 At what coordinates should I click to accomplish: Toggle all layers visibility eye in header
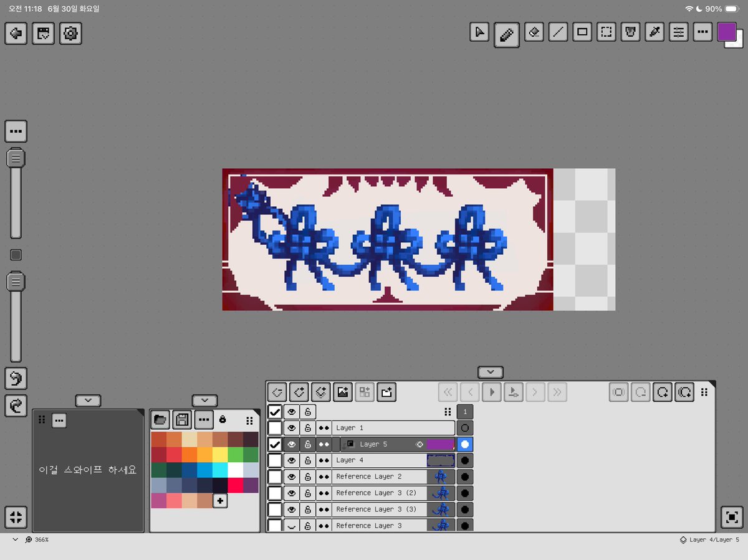[x=291, y=412]
